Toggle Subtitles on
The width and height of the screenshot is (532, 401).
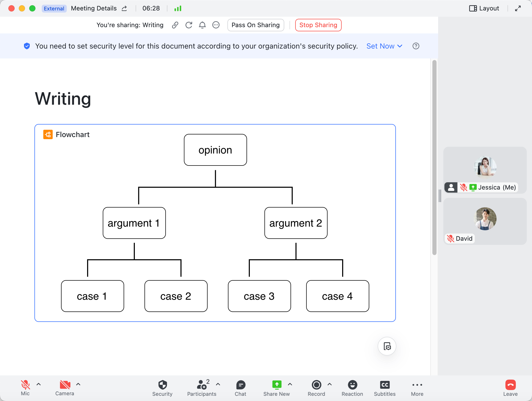385,388
